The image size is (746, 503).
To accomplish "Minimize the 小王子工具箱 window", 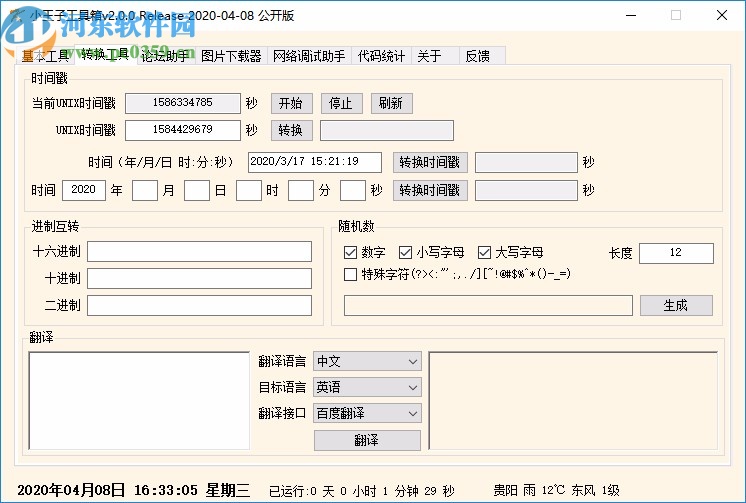I will point(631,15).
